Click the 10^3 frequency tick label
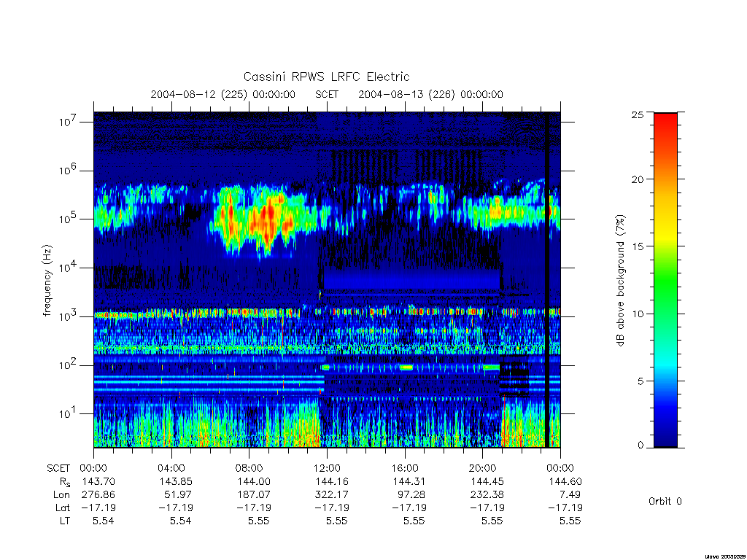 [x=68, y=316]
